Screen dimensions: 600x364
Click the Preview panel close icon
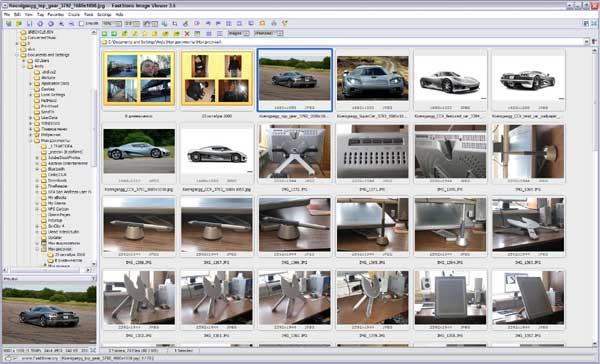click(93, 278)
